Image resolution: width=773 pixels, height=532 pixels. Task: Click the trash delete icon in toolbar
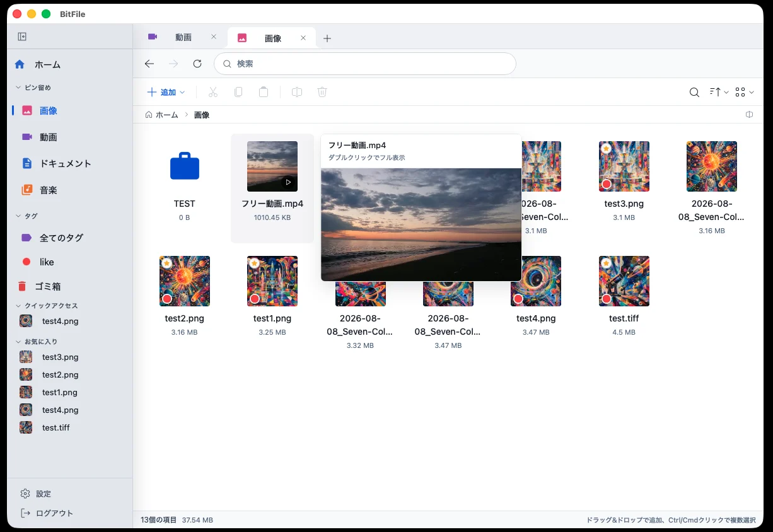[x=322, y=92]
